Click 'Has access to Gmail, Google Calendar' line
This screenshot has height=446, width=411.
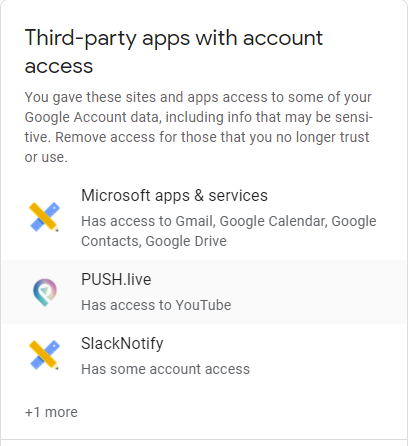(229, 221)
